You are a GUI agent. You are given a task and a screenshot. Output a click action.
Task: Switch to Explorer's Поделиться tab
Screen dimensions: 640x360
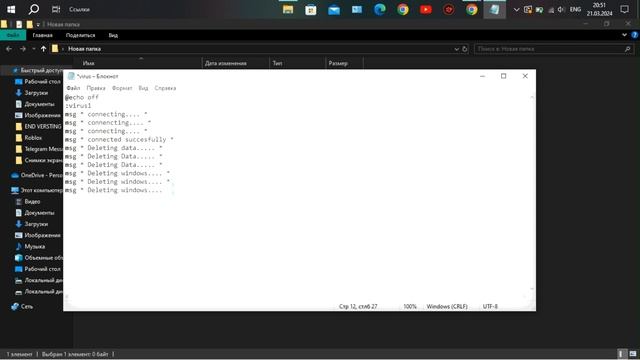[x=80, y=36]
